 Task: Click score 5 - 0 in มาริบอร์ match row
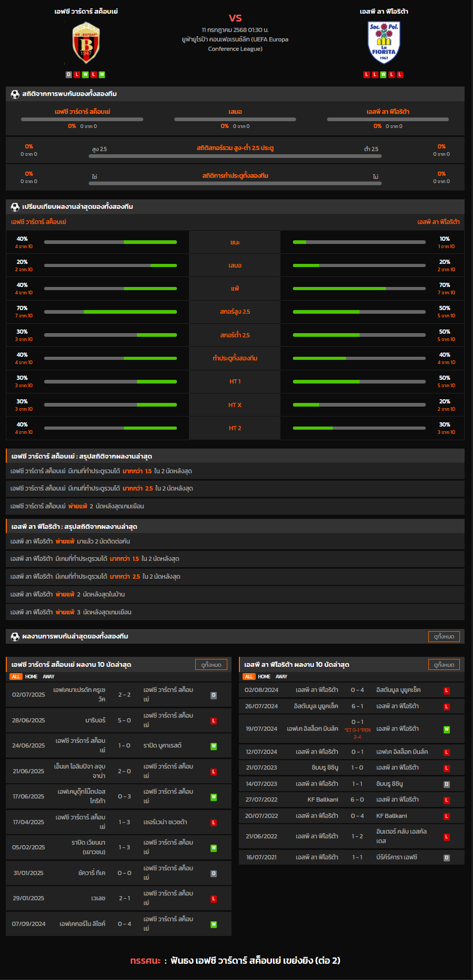click(124, 720)
